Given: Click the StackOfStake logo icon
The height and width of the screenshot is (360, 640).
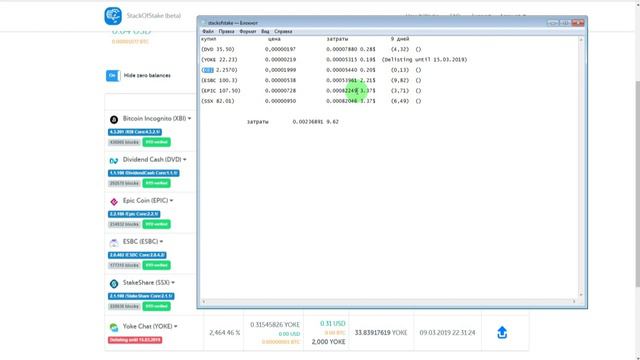Looking at the screenshot, I should [x=113, y=16].
